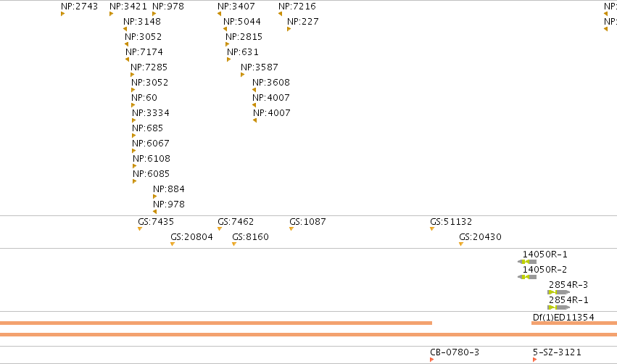The width and height of the screenshot is (617, 364).
Task: Select the arrow marker under NP:884
Action: point(154,197)
